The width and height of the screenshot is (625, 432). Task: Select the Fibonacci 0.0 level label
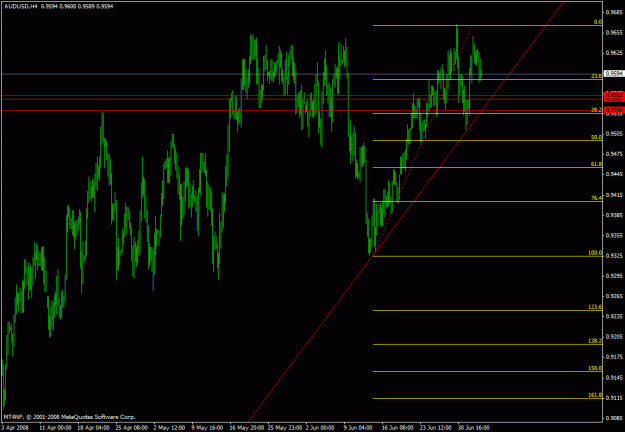[598, 22]
